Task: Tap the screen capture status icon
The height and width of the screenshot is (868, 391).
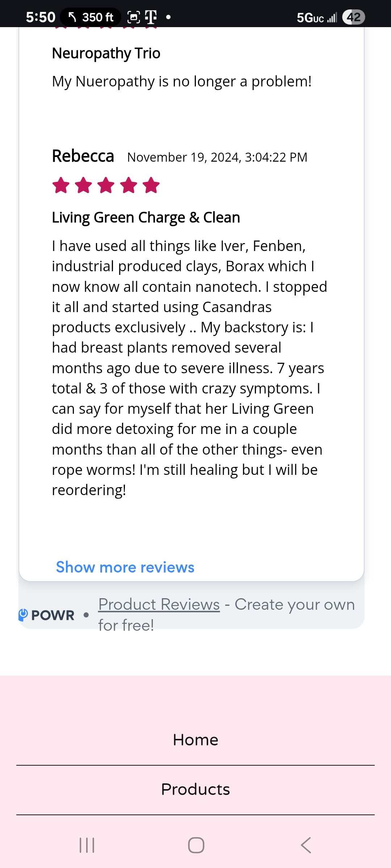Action: click(134, 17)
